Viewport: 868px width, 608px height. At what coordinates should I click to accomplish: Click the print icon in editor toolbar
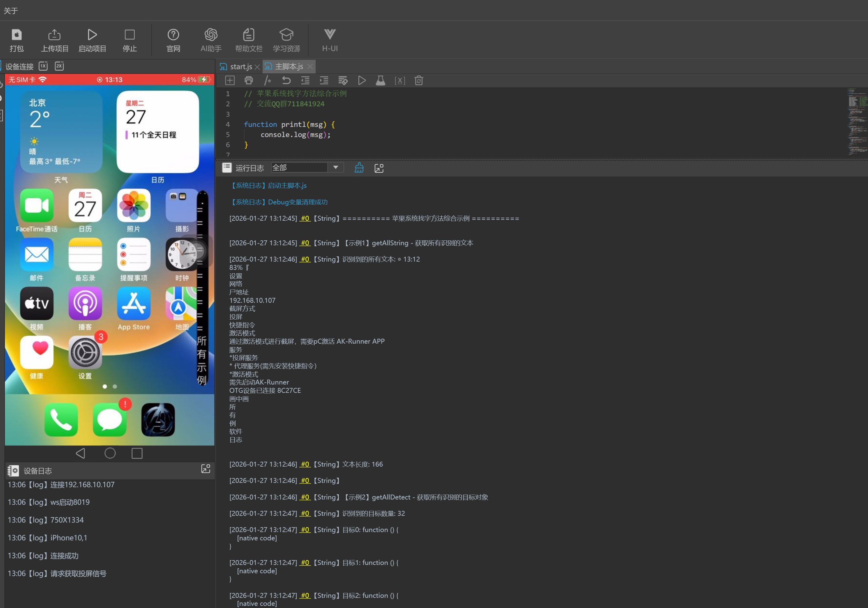pyautogui.click(x=249, y=81)
